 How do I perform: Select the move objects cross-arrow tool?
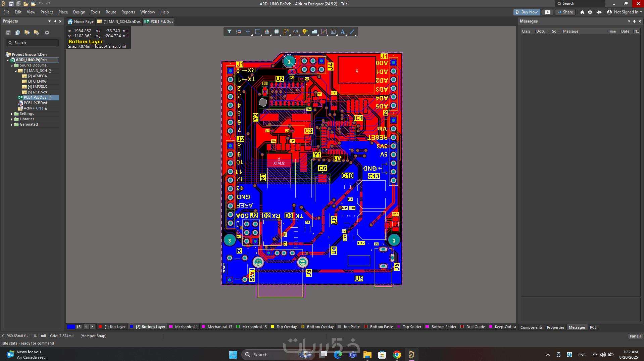248,32
